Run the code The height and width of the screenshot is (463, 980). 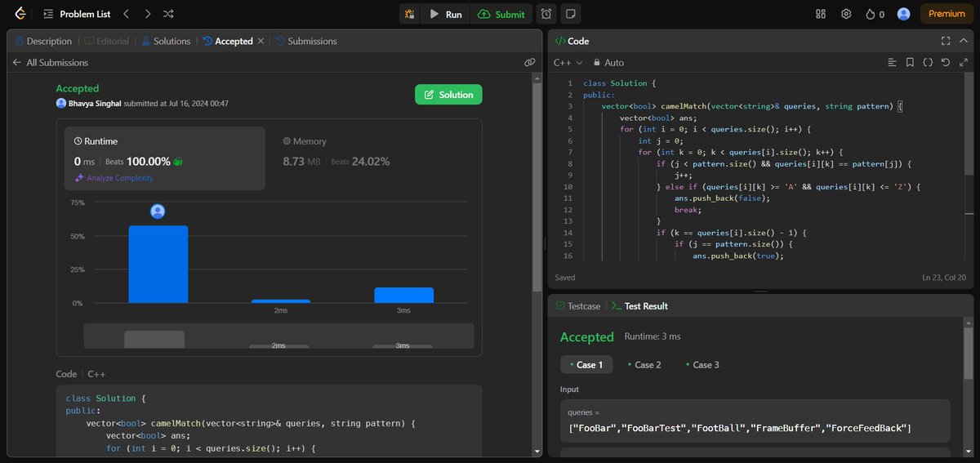pyautogui.click(x=446, y=14)
